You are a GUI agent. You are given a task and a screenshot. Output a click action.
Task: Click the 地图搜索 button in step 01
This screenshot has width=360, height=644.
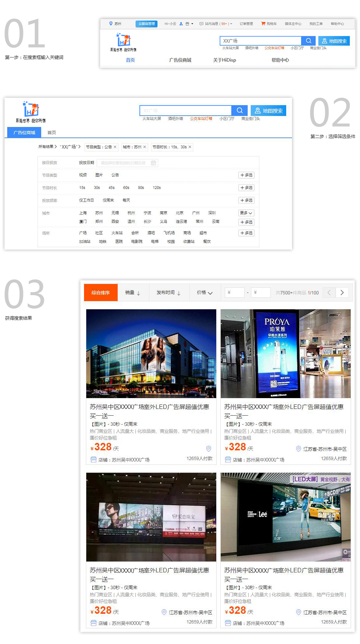pos(334,41)
